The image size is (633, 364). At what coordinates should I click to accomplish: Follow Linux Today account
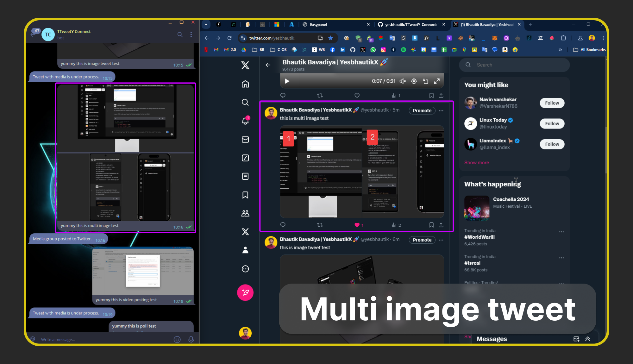point(552,123)
